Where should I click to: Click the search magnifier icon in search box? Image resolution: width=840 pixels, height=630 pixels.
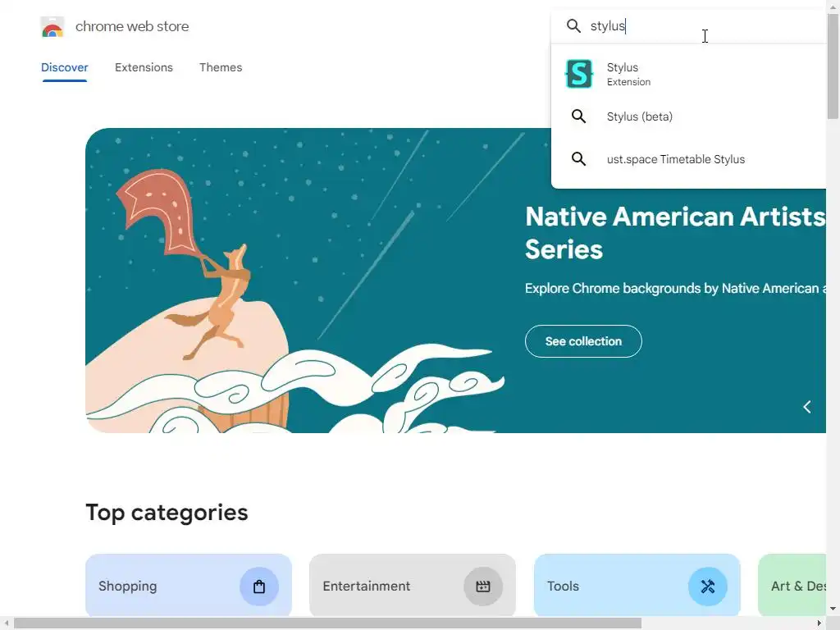click(573, 25)
